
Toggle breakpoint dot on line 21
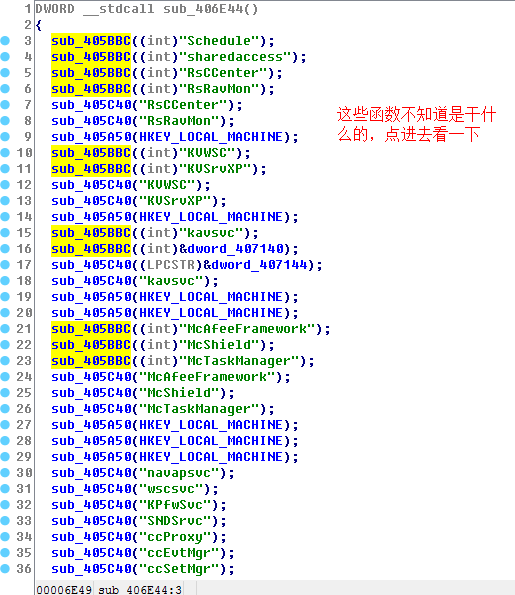5,329
